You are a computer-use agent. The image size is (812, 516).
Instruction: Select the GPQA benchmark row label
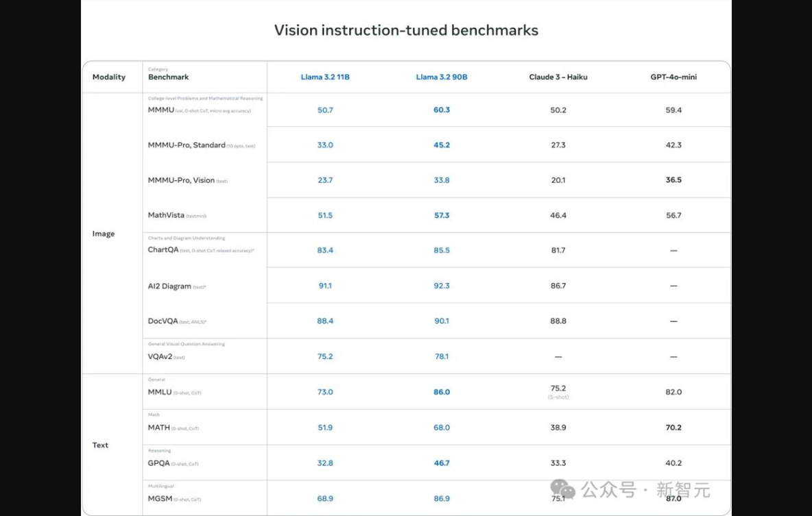tap(159, 463)
